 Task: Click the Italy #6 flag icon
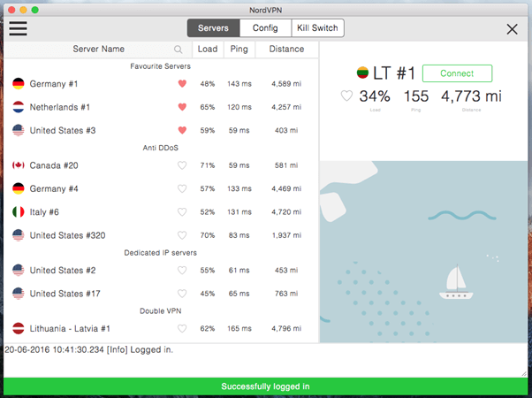tap(19, 212)
